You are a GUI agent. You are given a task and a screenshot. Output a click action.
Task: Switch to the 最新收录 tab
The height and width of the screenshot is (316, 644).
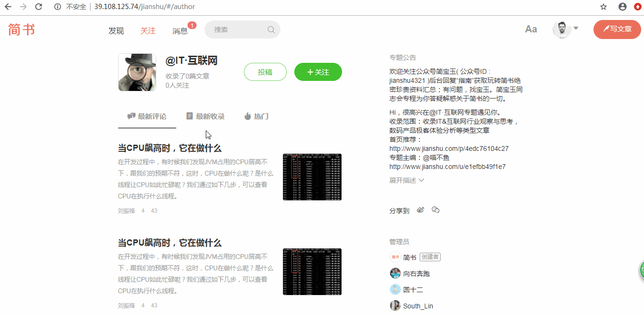[x=205, y=116]
